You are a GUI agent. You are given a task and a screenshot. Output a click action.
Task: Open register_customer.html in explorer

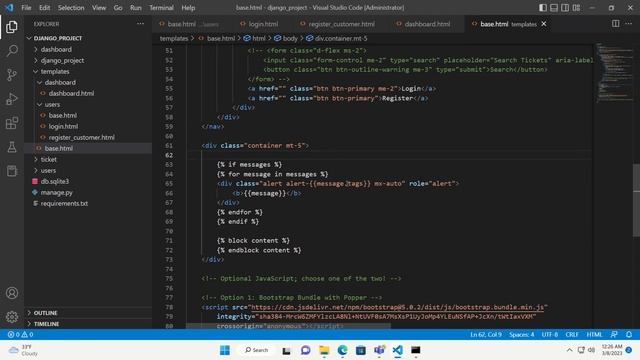81,138
